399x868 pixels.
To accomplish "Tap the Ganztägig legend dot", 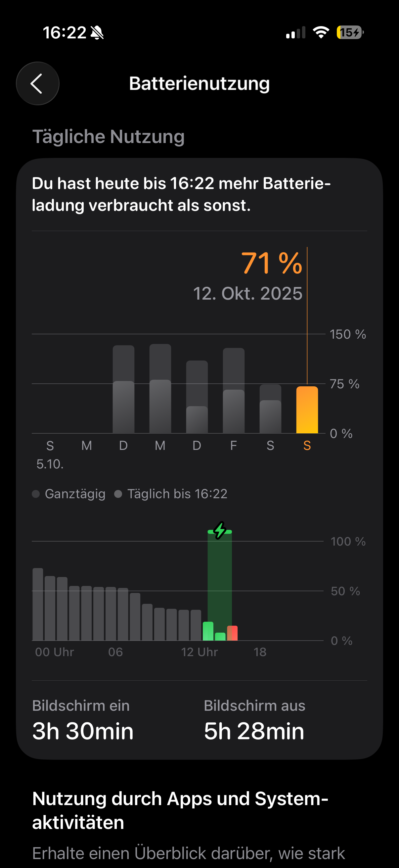I will [x=36, y=494].
